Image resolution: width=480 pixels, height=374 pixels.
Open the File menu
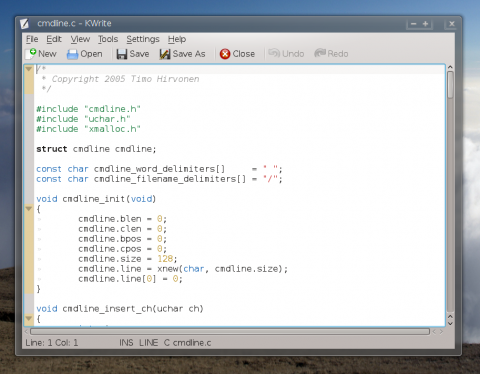(32, 39)
